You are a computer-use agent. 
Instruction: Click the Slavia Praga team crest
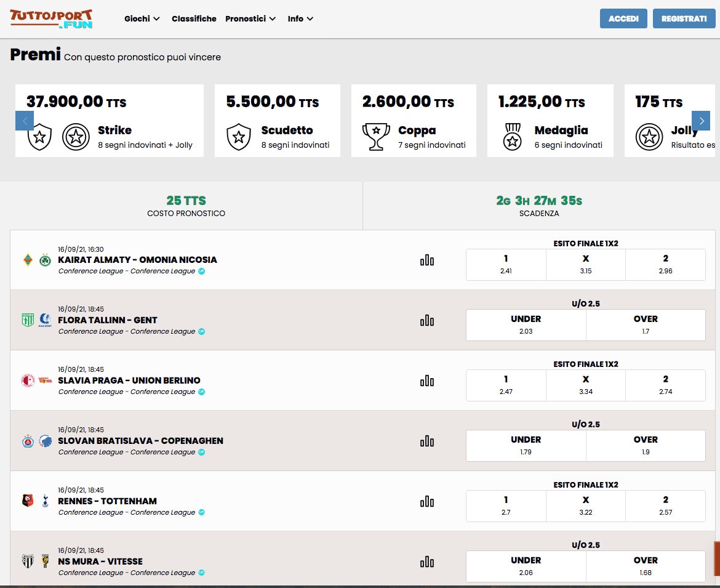(28, 381)
